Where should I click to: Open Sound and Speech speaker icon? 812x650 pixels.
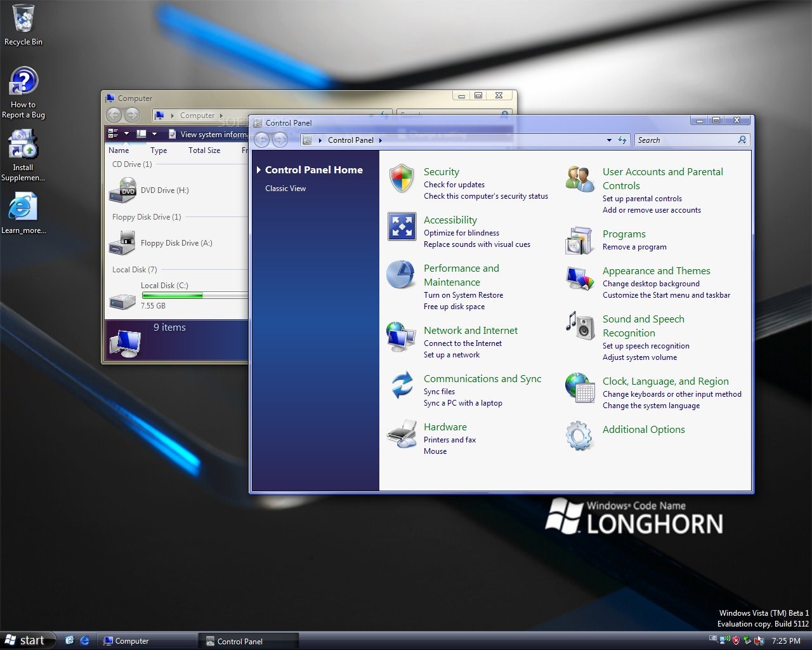pyautogui.click(x=580, y=326)
